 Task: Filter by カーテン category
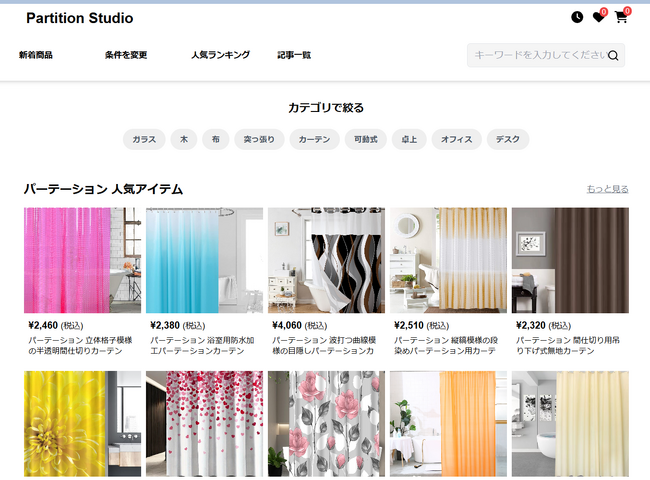click(313, 140)
